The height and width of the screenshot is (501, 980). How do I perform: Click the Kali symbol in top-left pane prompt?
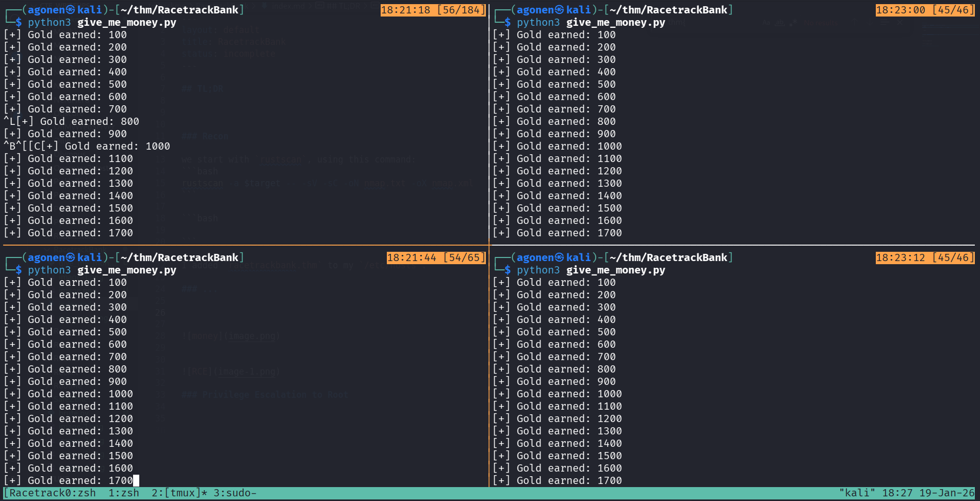coord(71,10)
